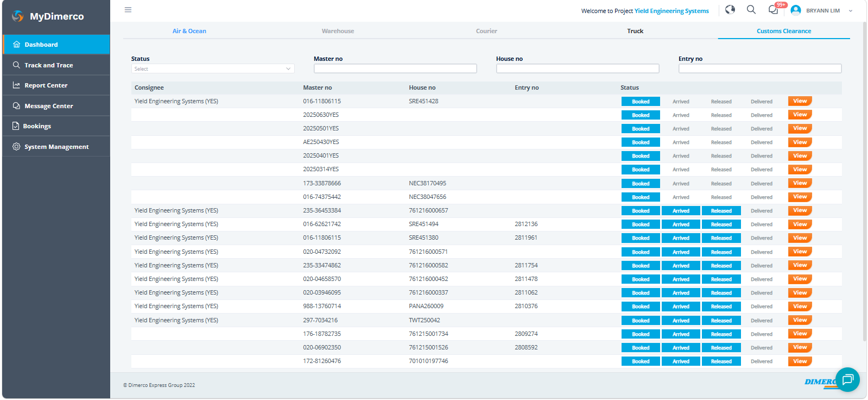
Task: Open the globe language icon
Action: tap(730, 10)
